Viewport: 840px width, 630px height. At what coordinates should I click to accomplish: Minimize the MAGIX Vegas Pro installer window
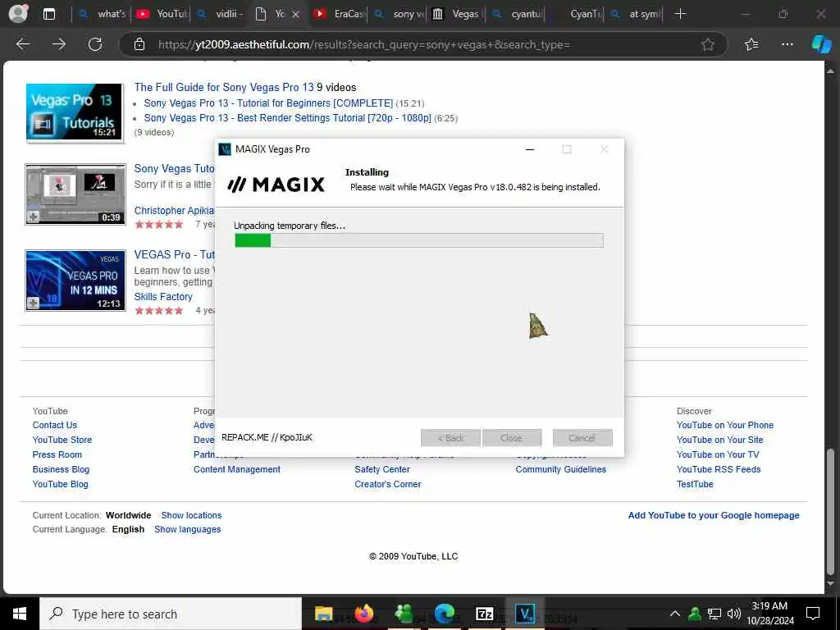(530, 149)
